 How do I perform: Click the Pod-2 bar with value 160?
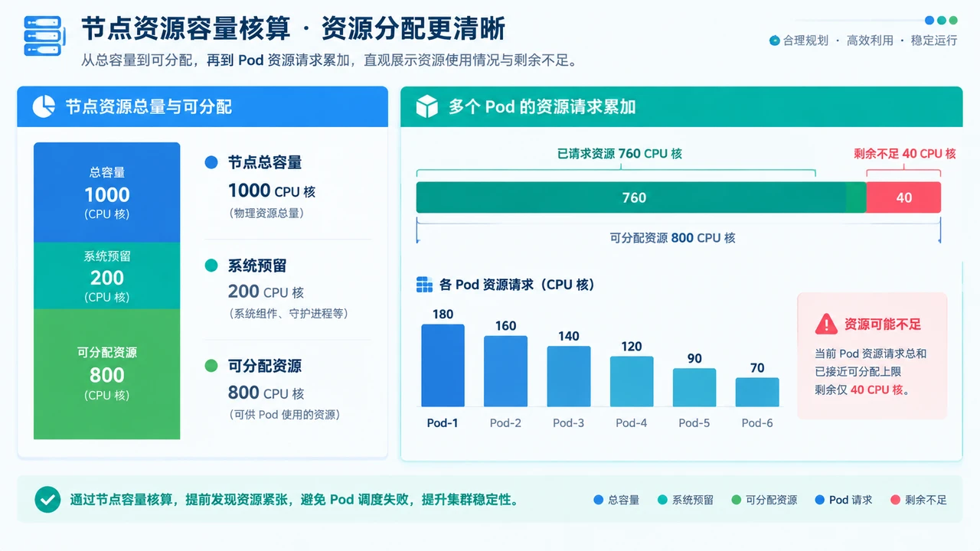(x=505, y=371)
